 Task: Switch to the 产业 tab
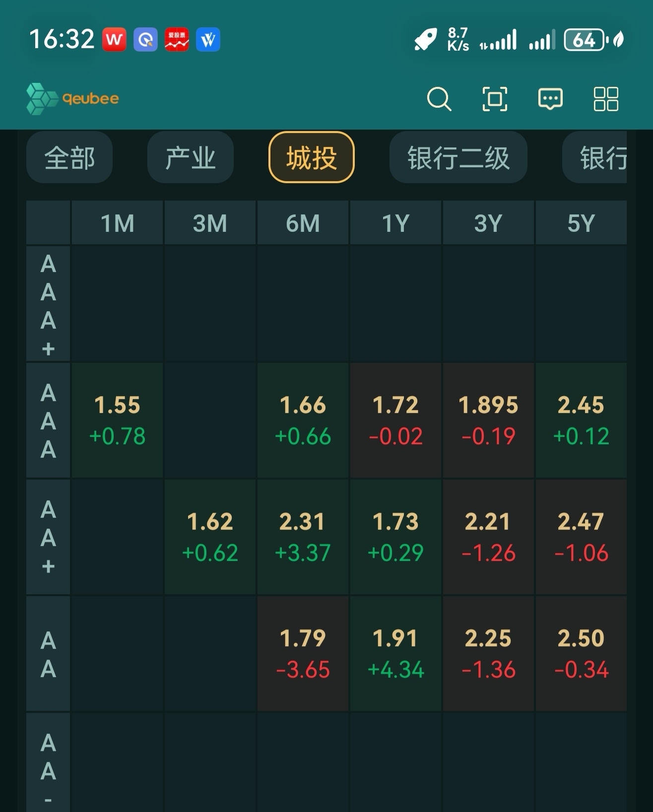tap(190, 158)
